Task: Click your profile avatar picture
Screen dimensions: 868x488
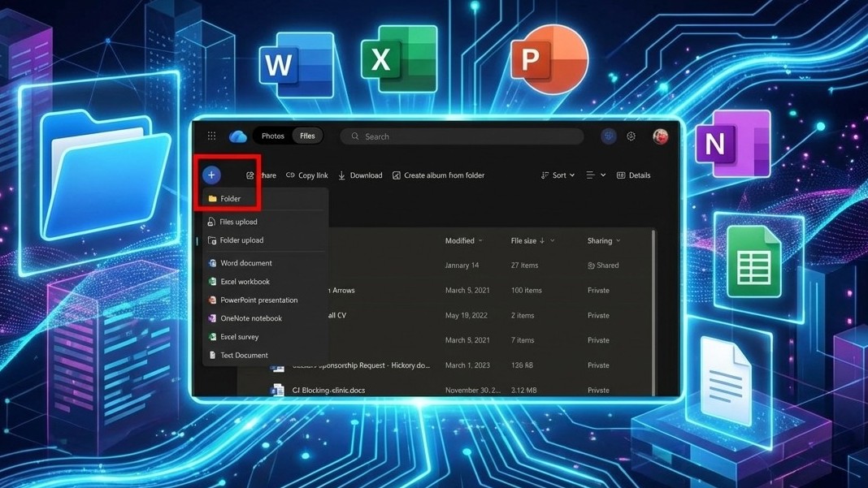Action: [660, 136]
